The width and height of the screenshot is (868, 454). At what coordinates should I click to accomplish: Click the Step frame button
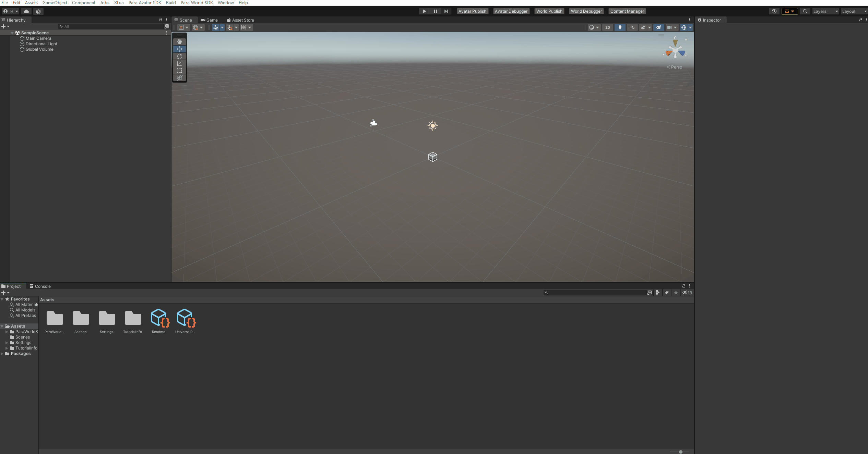[x=446, y=11]
